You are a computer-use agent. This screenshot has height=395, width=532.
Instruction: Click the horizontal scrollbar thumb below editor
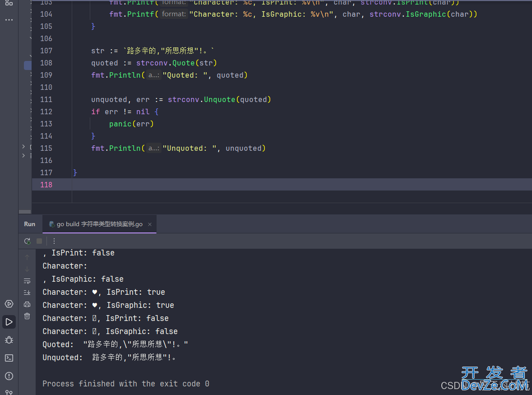pyautogui.click(x=25, y=211)
